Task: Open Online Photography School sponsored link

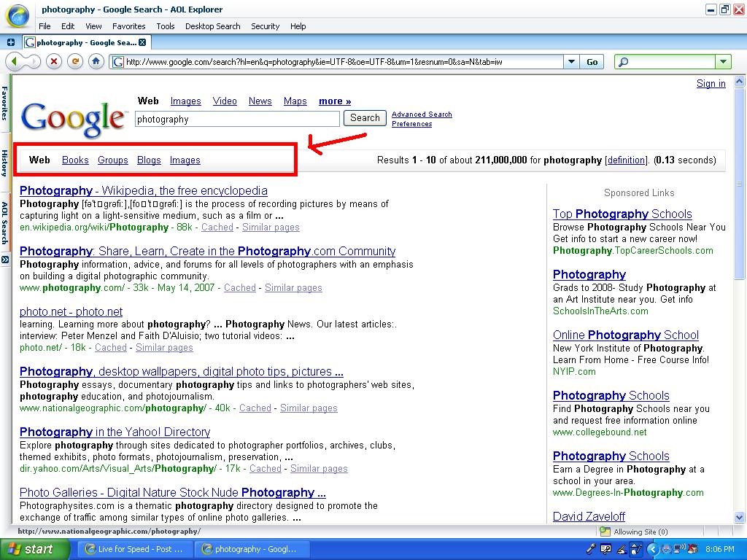Action: tap(625, 335)
